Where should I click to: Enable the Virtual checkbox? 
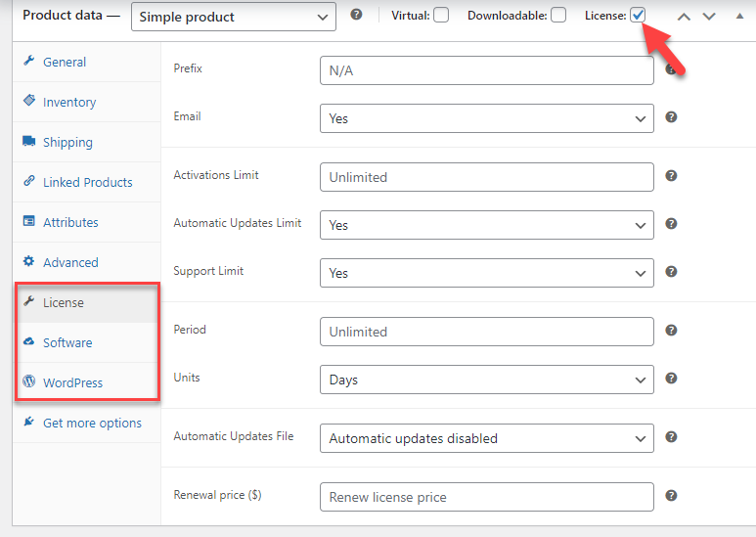[x=441, y=16]
